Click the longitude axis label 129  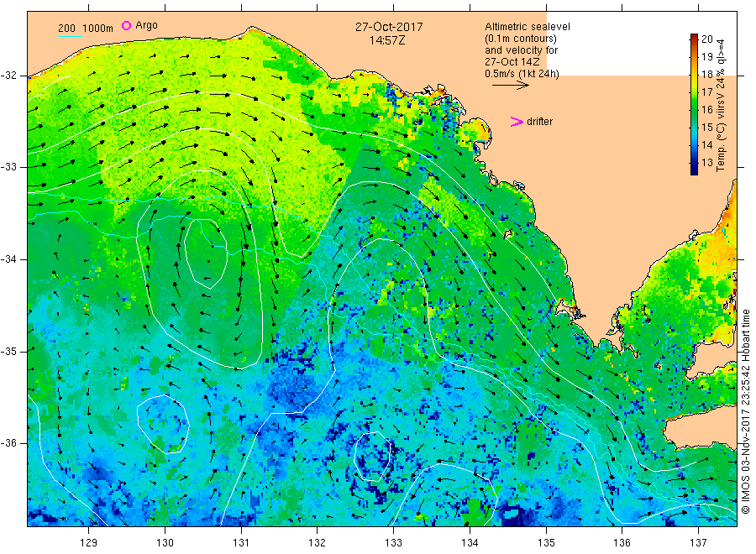pyautogui.click(x=89, y=543)
